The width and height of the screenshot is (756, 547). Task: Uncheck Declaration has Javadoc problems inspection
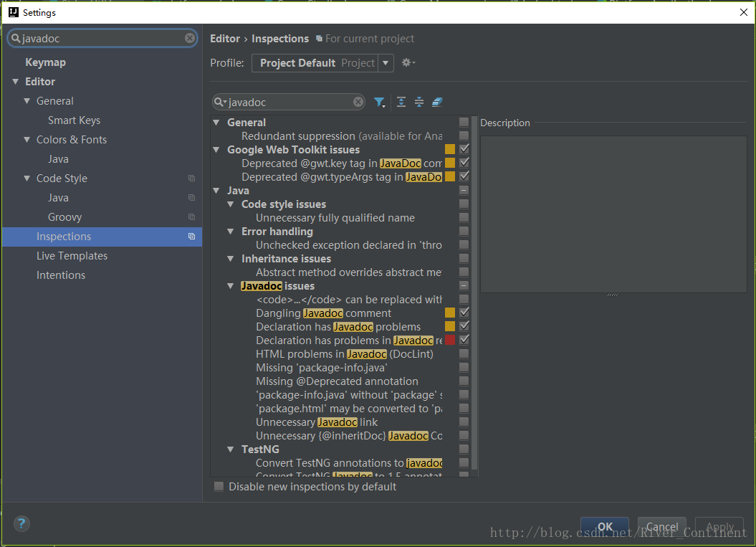(x=464, y=326)
